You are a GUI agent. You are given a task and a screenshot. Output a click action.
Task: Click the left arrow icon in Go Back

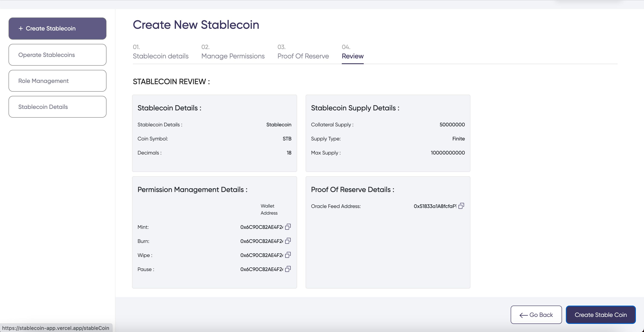[x=523, y=315]
